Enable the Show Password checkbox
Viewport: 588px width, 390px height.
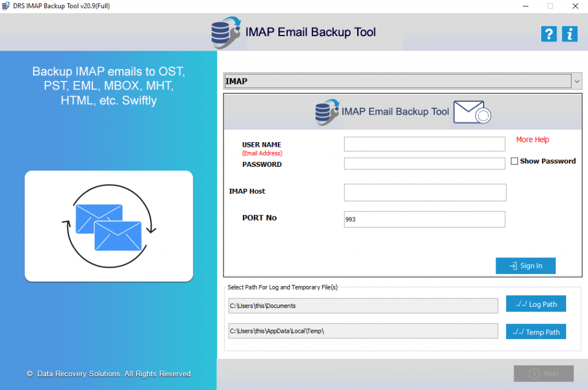click(x=514, y=161)
